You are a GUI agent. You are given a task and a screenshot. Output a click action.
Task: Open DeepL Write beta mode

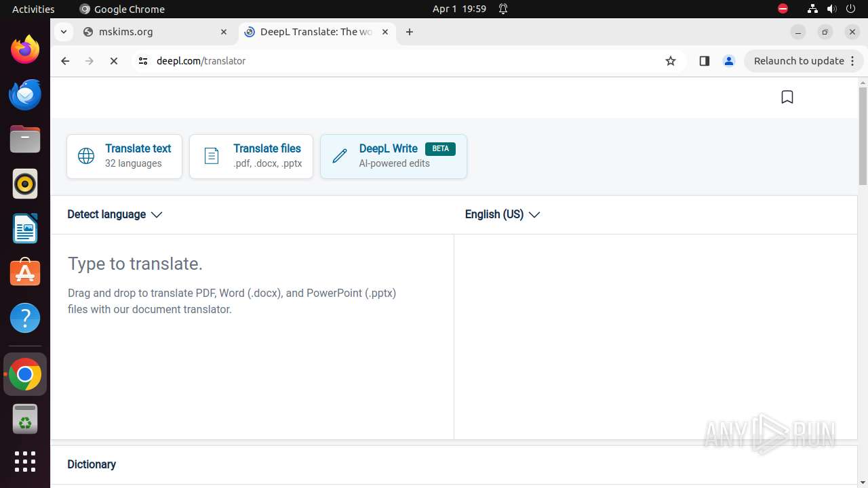tap(393, 157)
